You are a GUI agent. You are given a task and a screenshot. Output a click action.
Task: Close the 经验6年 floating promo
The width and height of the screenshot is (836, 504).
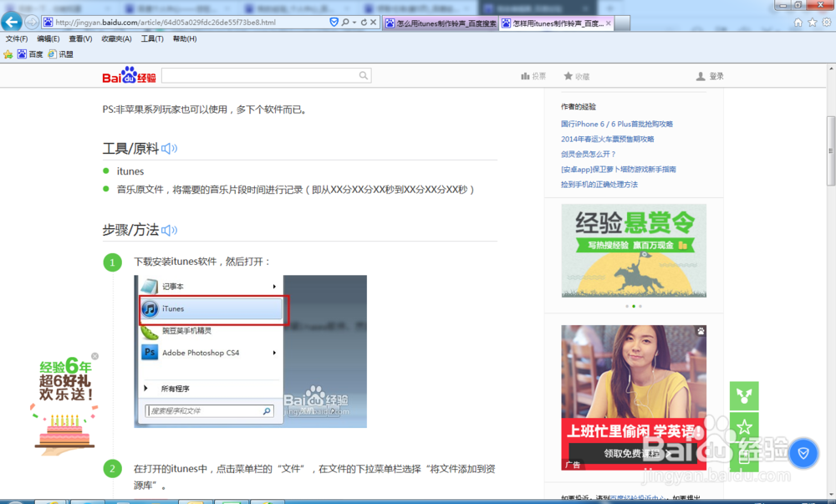95,356
